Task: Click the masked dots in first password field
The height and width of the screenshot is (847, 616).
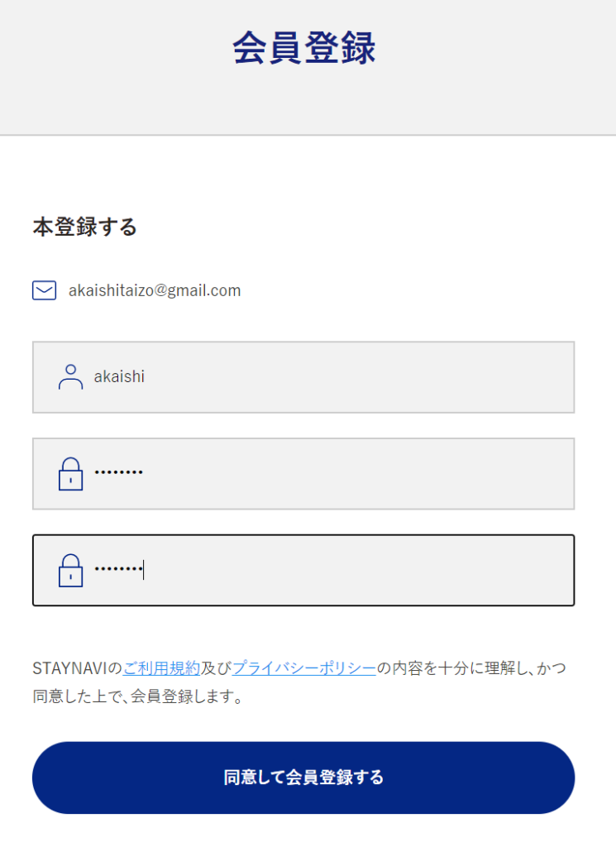Action: (x=118, y=473)
